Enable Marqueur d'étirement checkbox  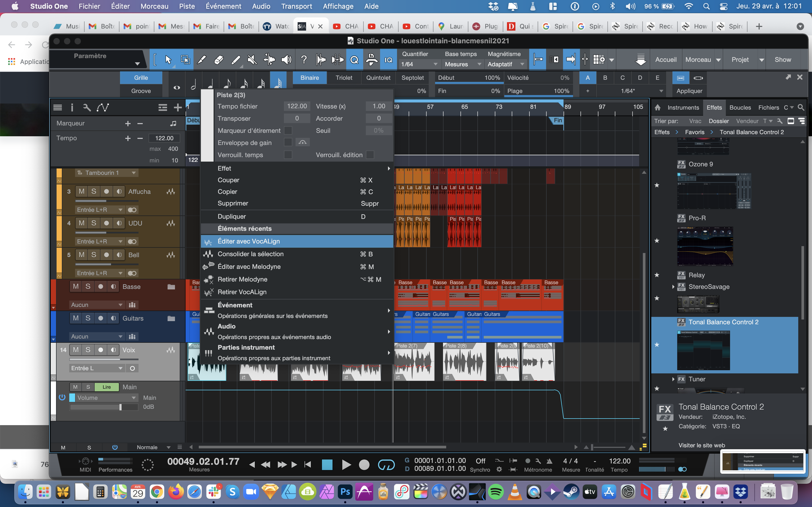pos(288,130)
